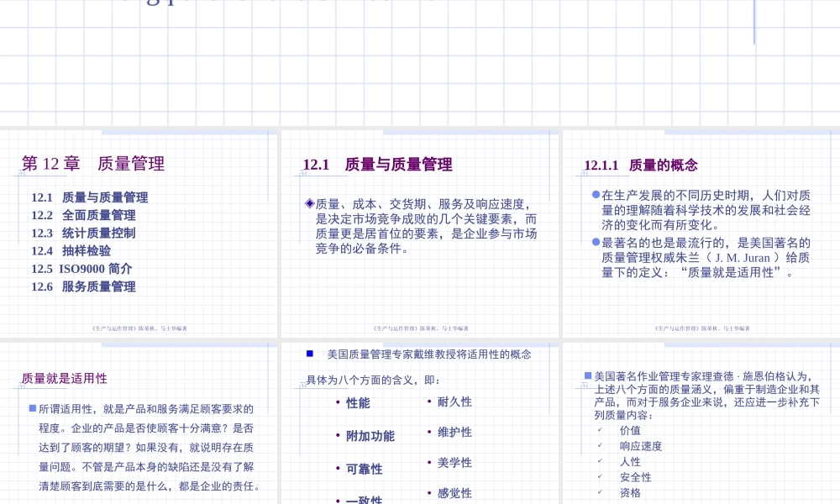Open the slide titled "第12章 质量管理"
The width and height of the screenshot is (840, 504).
(x=95, y=164)
